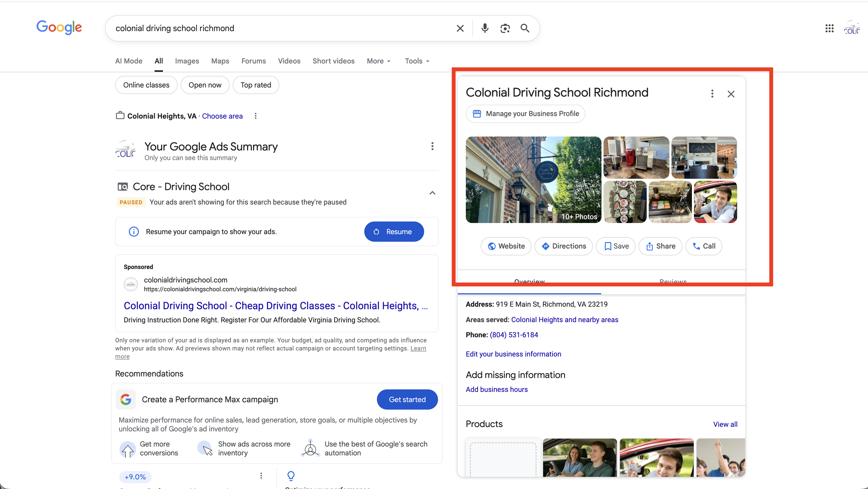Open the driver holding license product image

click(x=657, y=458)
